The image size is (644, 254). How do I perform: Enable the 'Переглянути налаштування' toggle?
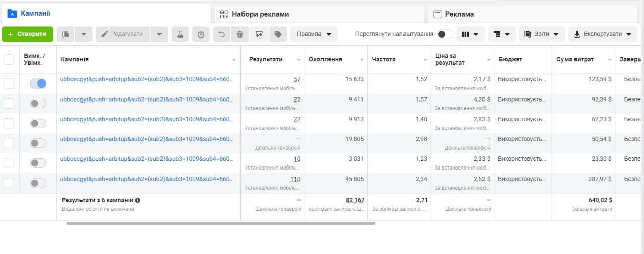pos(445,34)
